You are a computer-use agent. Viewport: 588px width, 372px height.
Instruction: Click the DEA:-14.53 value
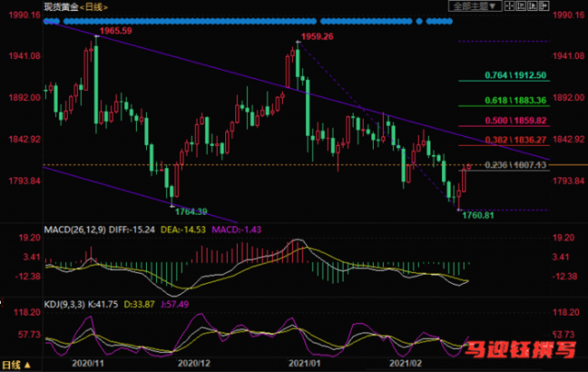point(183,230)
